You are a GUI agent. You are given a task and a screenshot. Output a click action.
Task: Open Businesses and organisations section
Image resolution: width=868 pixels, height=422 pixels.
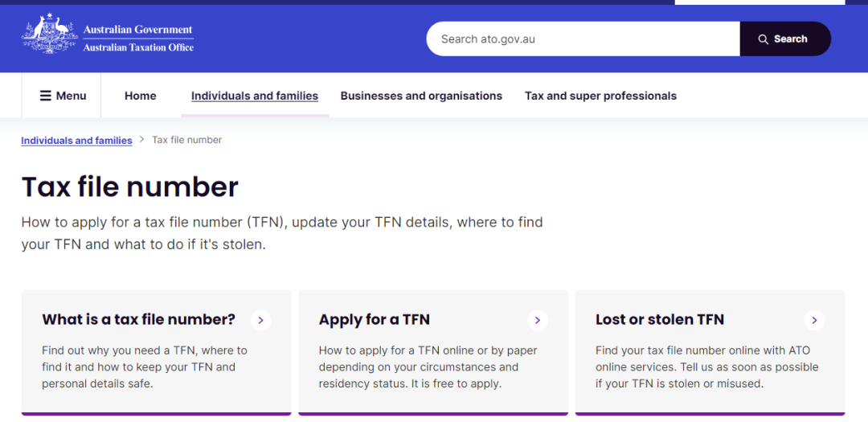pos(421,96)
